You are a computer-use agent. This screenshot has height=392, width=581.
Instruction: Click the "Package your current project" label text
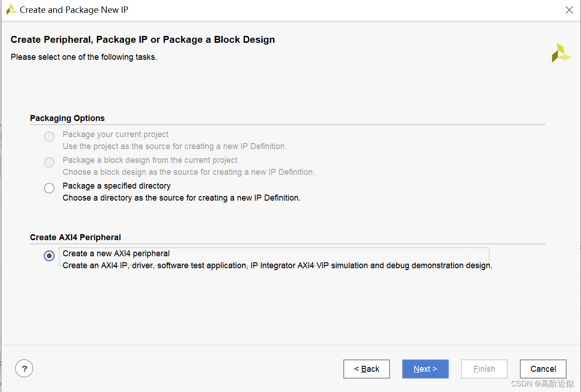[x=115, y=134]
